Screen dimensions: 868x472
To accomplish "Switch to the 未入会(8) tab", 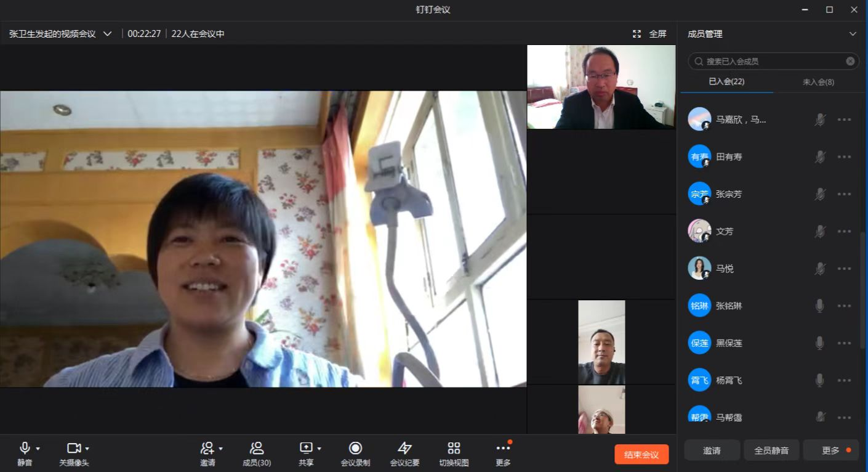I will pyautogui.click(x=818, y=82).
